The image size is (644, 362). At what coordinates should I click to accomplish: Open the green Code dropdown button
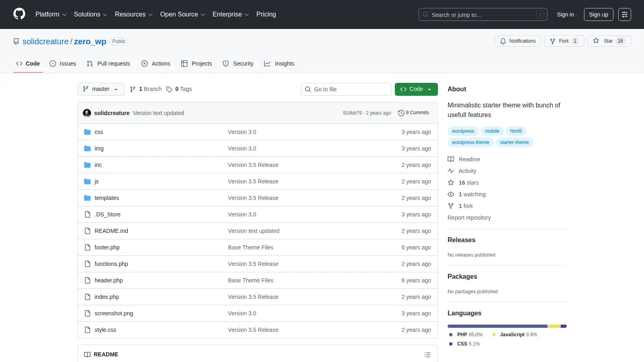416,89
